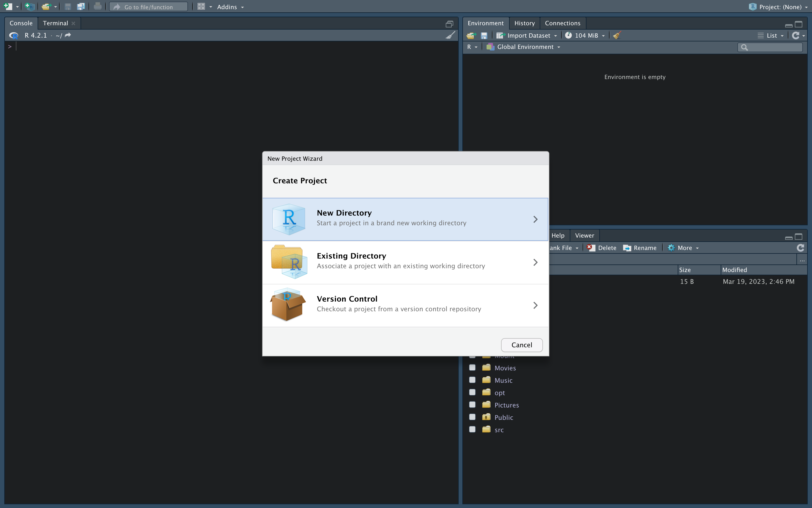Click the Existing Directory folder icon
This screenshot has width=812, height=508.
(x=289, y=262)
